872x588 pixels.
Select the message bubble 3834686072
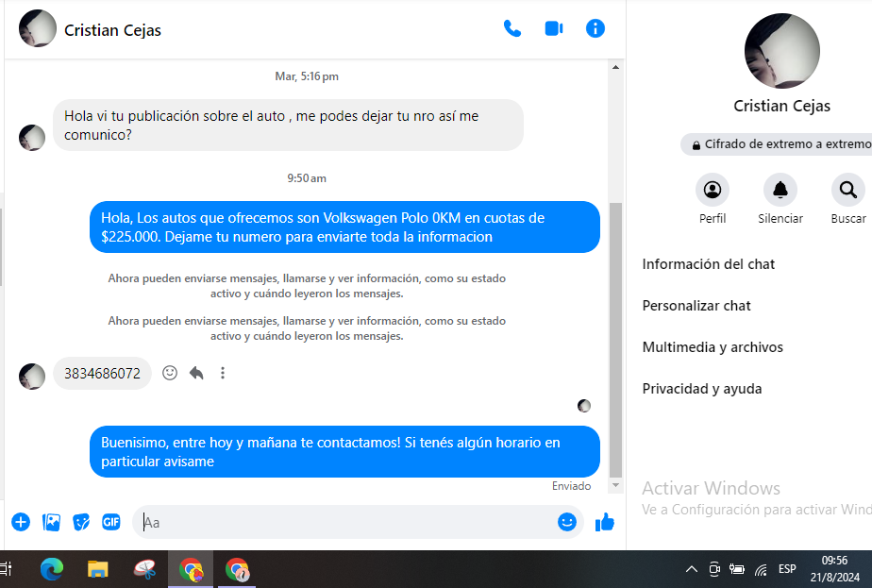tap(102, 373)
